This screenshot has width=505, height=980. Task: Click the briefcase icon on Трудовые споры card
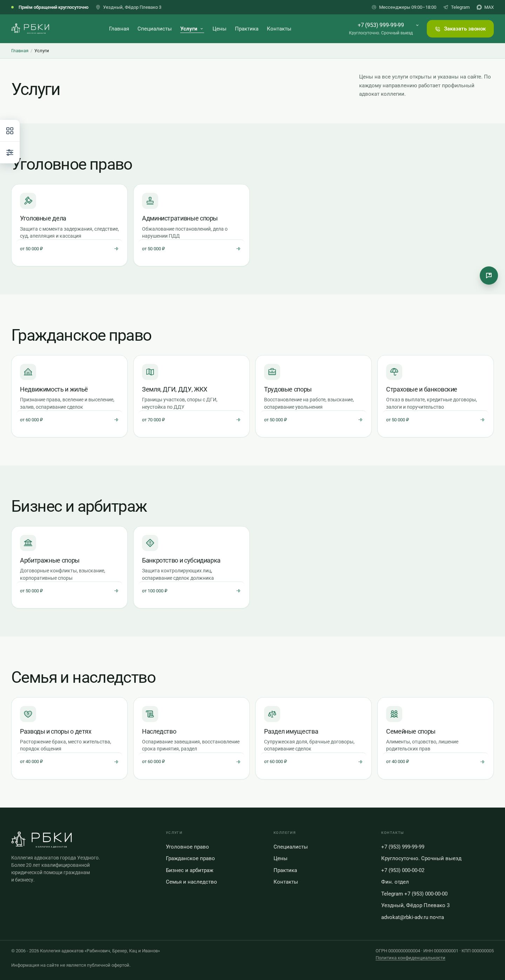[x=272, y=372]
